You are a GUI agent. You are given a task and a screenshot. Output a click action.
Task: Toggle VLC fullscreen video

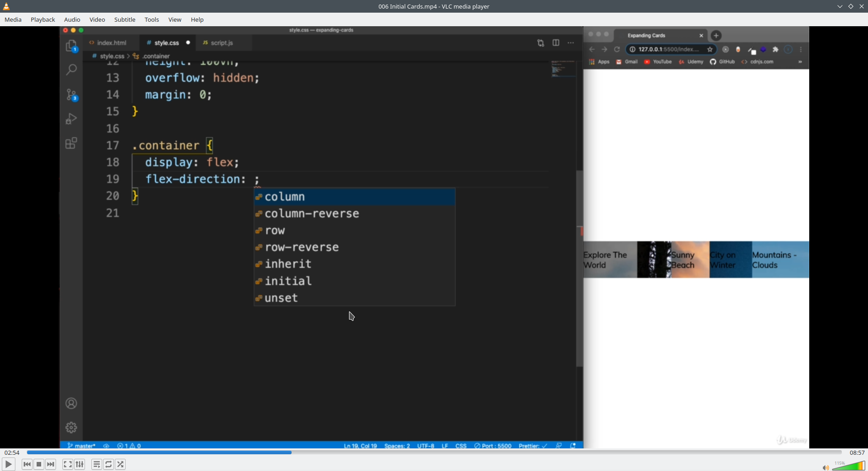67,464
